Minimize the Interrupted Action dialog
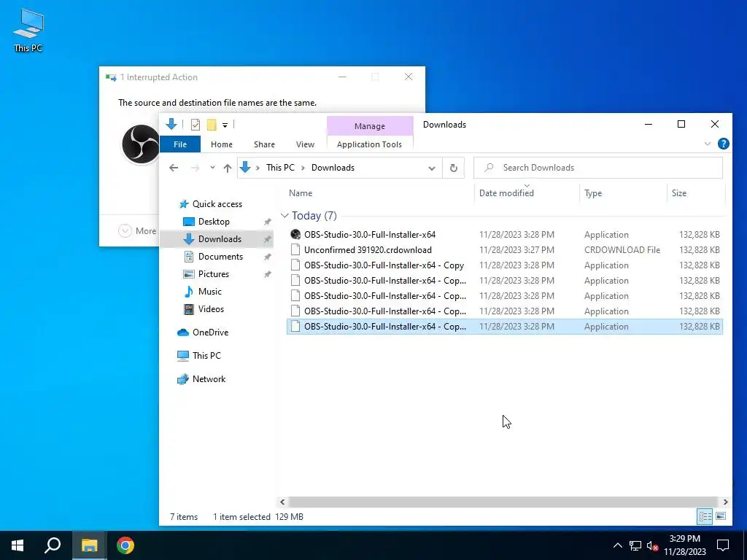Image resolution: width=747 pixels, height=560 pixels. coord(342,77)
